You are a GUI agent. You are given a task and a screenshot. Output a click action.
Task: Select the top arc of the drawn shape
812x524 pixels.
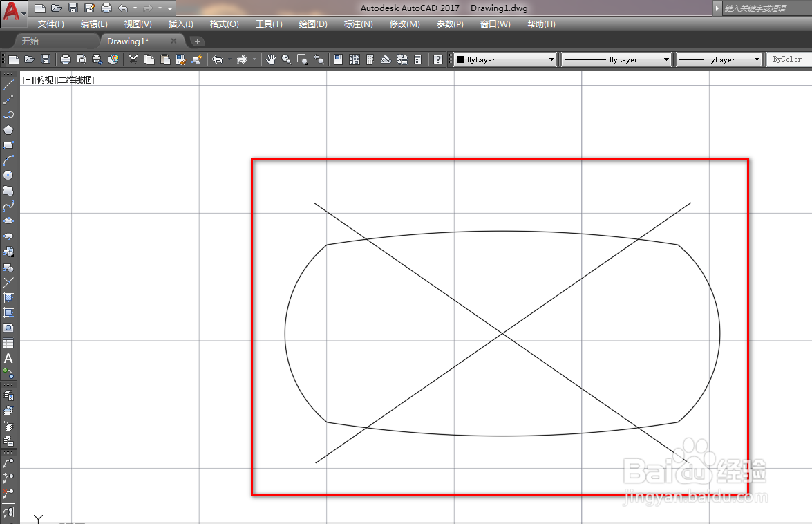501,231
